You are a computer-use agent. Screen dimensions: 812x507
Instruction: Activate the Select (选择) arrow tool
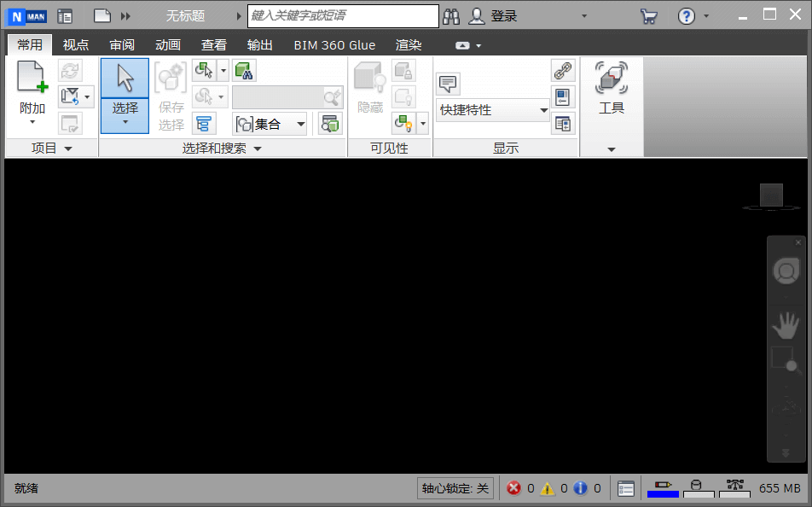[125, 79]
